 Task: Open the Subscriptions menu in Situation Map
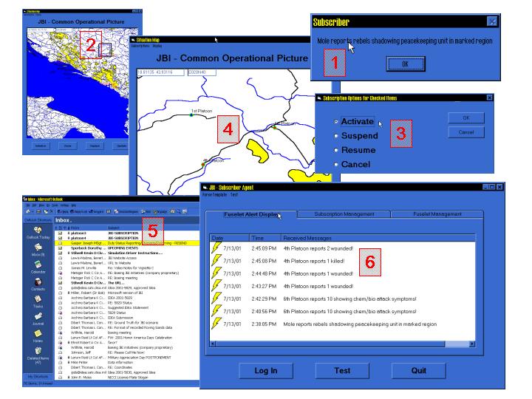click(140, 46)
